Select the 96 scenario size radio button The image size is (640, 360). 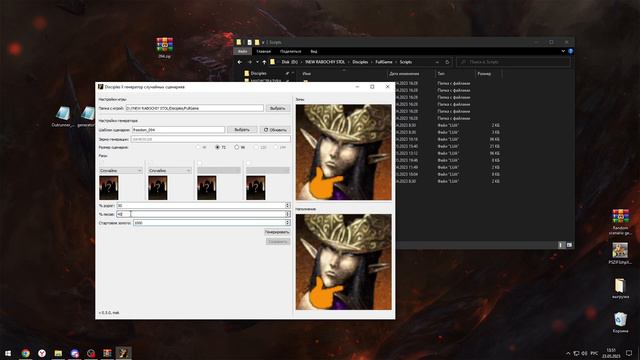click(x=237, y=147)
